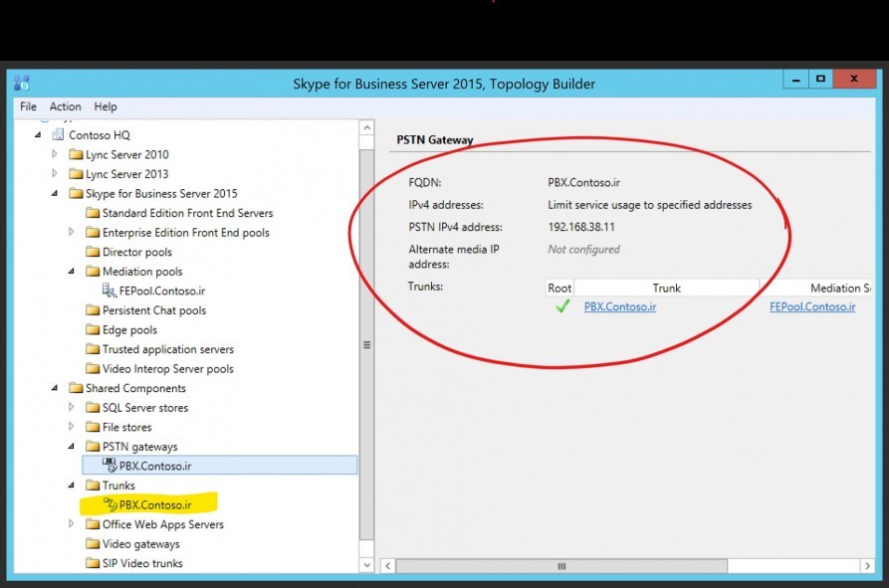Click the Video Interop Server pools folder icon

(x=93, y=369)
